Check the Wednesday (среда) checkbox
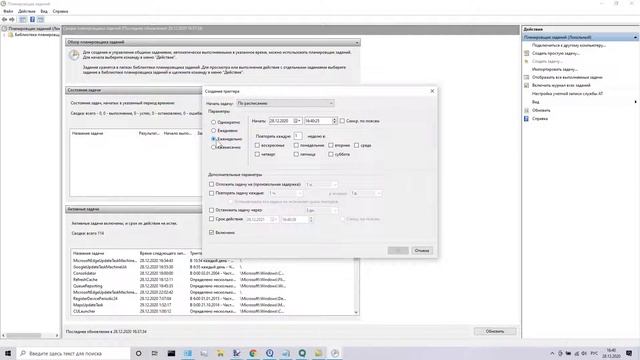640x360 pixels. 356,145
